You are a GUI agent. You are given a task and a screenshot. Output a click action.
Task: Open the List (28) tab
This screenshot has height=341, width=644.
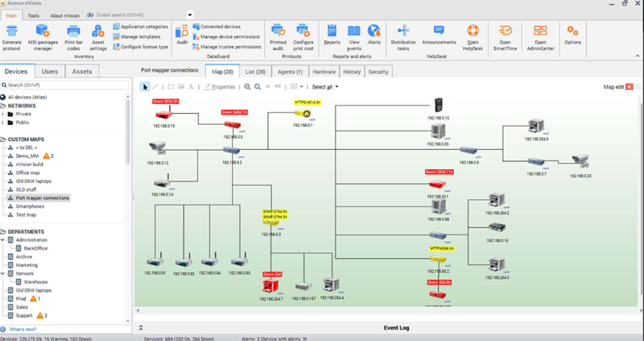coord(255,72)
